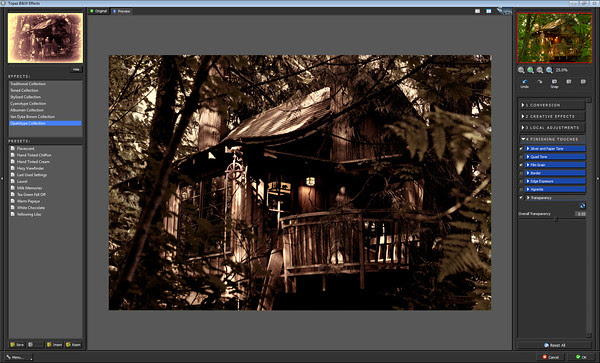Toggle the Transparency checkbox
The image size is (600, 363).
coord(521,198)
